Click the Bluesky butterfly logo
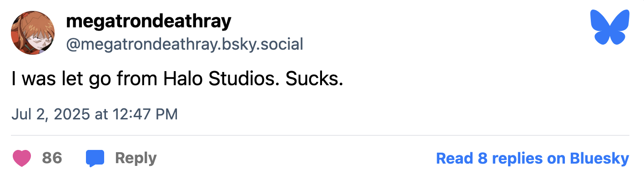 click(x=609, y=27)
